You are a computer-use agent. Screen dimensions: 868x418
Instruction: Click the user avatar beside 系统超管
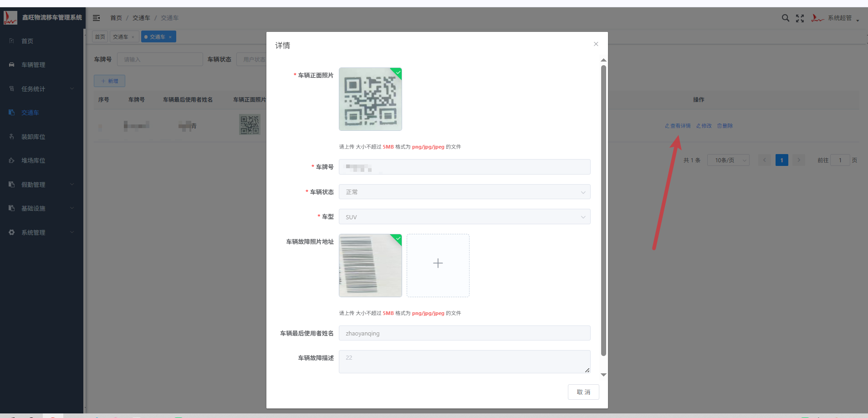[x=817, y=18]
